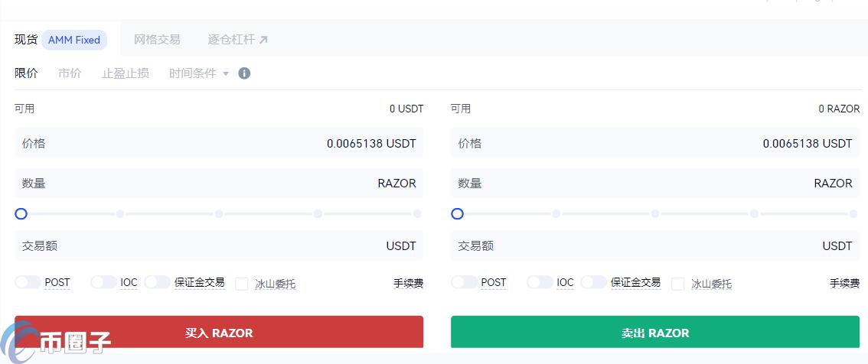Click sell-side 价格 input field

[655, 143]
